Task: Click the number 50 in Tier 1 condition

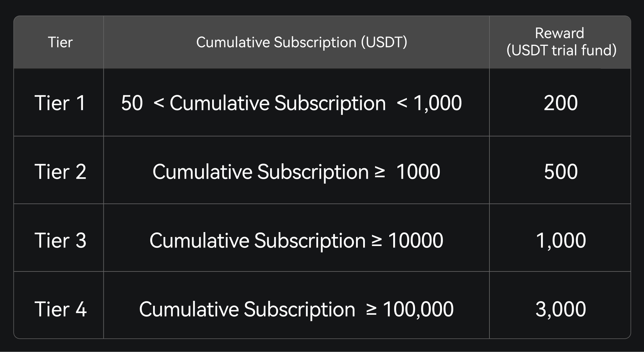Action: point(132,103)
